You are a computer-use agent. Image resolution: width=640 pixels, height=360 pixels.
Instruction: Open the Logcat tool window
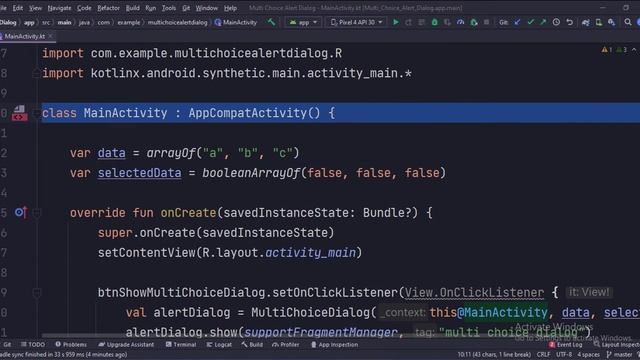(219, 344)
